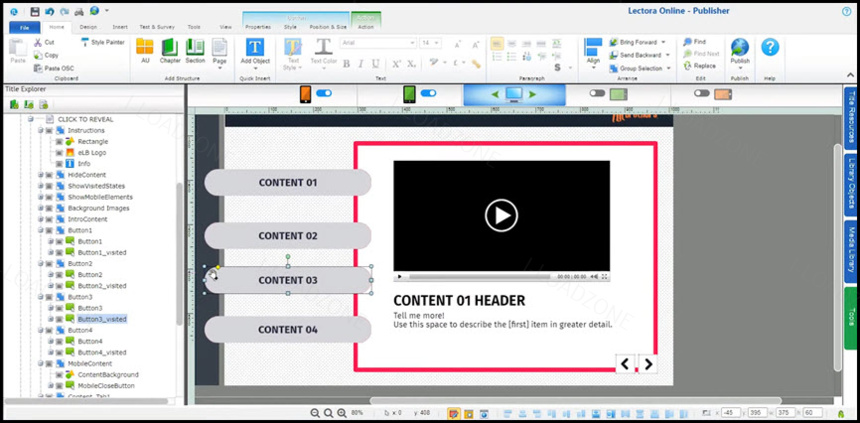Apply Italic formatting

pyautogui.click(x=360, y=64)
